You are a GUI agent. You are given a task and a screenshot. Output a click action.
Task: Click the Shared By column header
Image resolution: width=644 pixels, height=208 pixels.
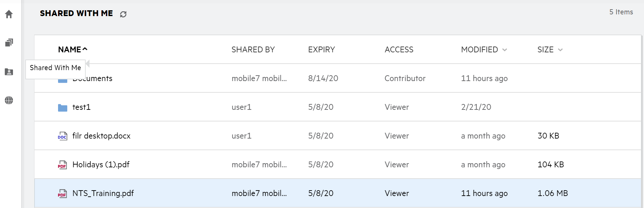pyautogui.click(x=253, y=50)
